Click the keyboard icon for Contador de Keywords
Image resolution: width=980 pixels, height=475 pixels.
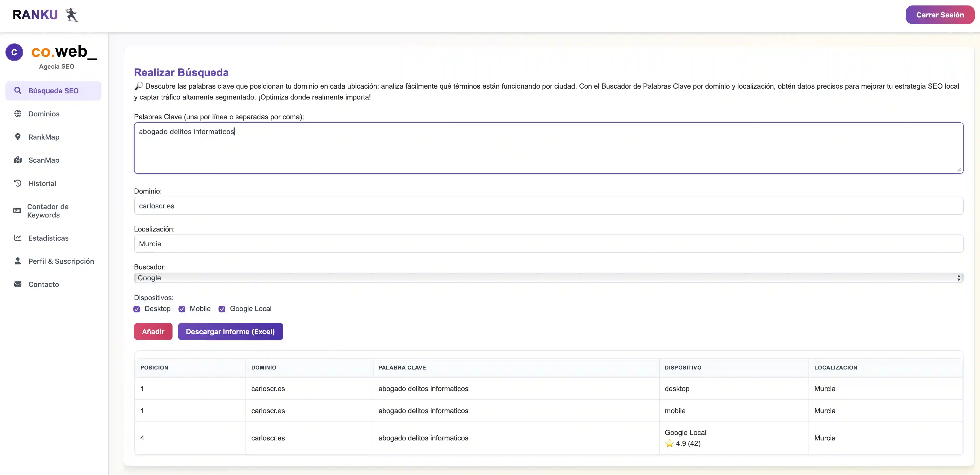pyautogui.click(x=17, y=211)
